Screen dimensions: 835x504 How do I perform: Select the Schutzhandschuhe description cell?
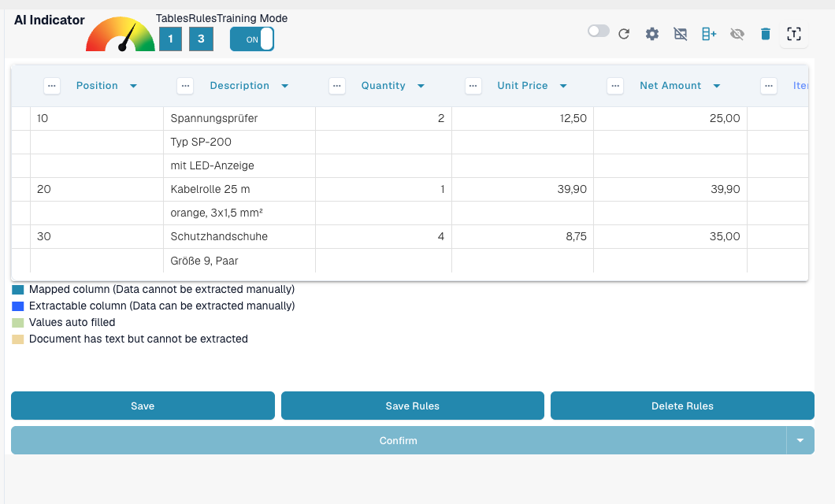[239, 236]
